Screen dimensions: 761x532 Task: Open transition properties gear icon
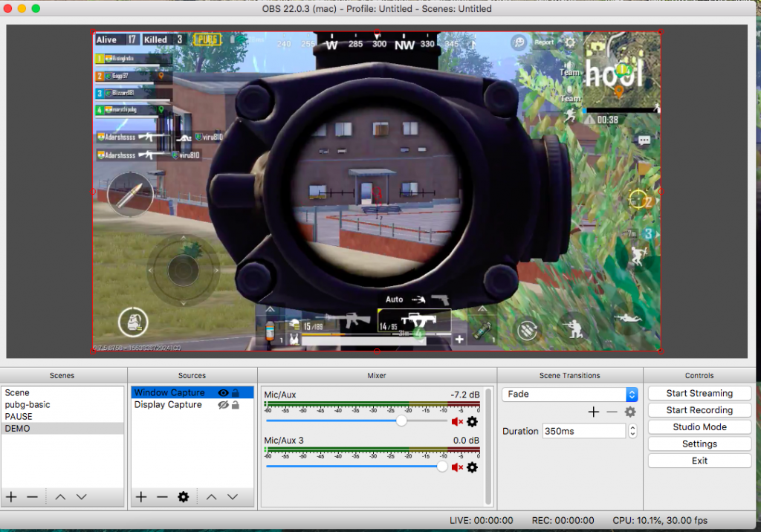630,412
